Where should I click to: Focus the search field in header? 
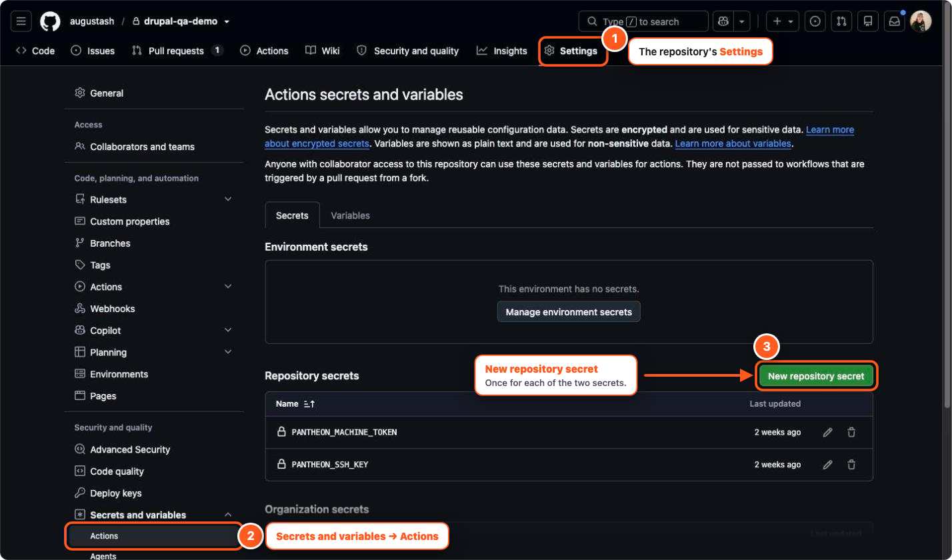tap(643, 21)
